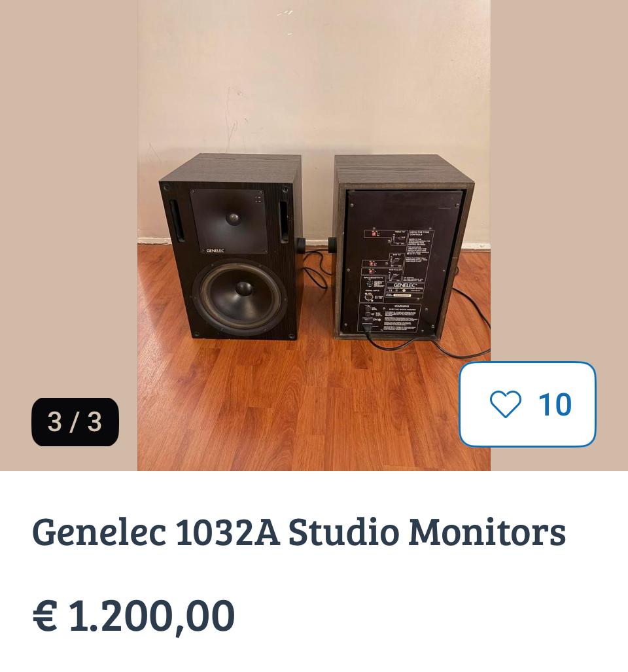Click the front-facing speaker in the photo
The height and width of the screenshot is (672, 628).
[x=231, y=247]
